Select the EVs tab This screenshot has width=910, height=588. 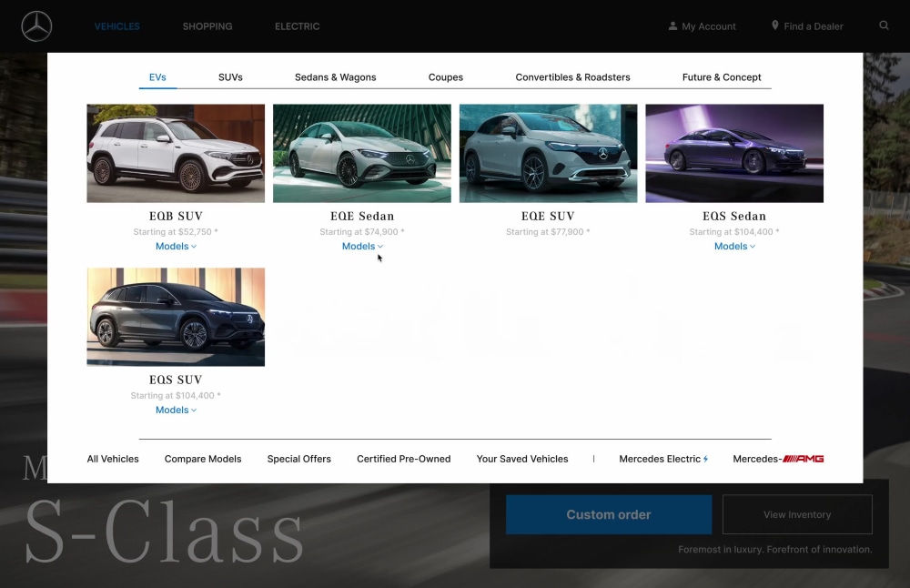(x=157, y=77)
